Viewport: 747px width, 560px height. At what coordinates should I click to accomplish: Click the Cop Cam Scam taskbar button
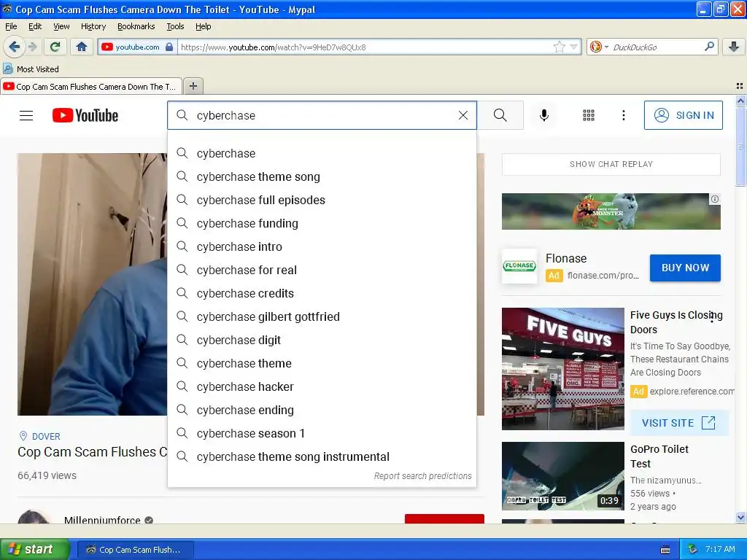tap(135, 550)
